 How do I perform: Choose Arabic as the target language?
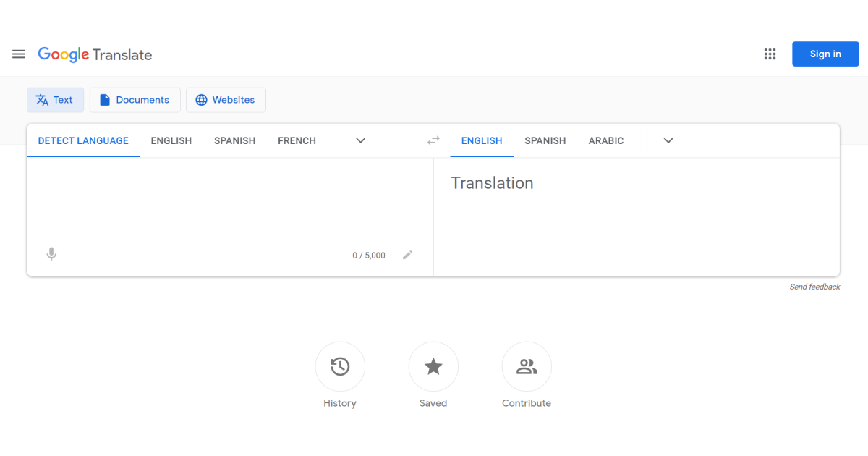(x=606, y=140)
